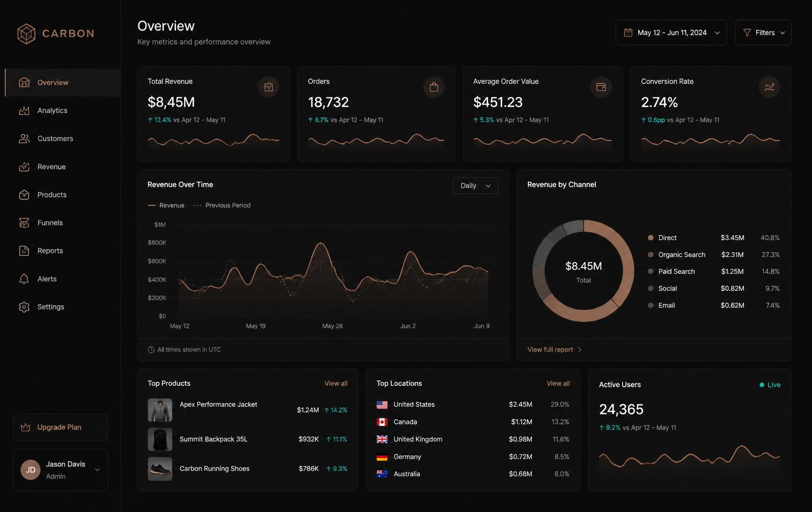
Task: Click the Total Revenue card icon
Action: (x=268, y=87)
